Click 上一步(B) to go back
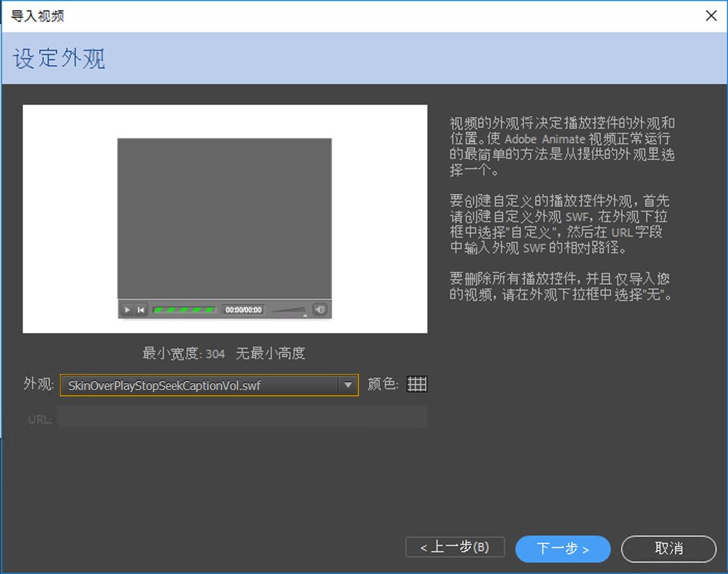This screenshot has height=574, width=728. pos(454,547)
